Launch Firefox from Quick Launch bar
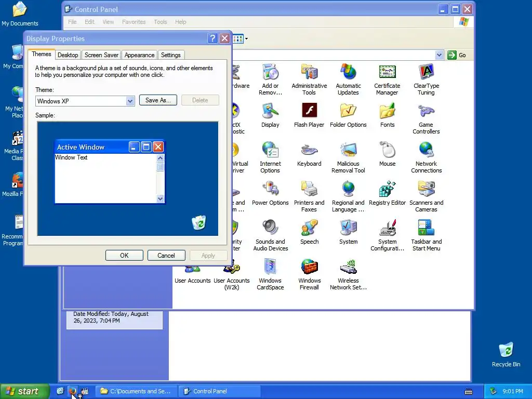The width and height of the screenshot is (532, 399). coord(72,391)
